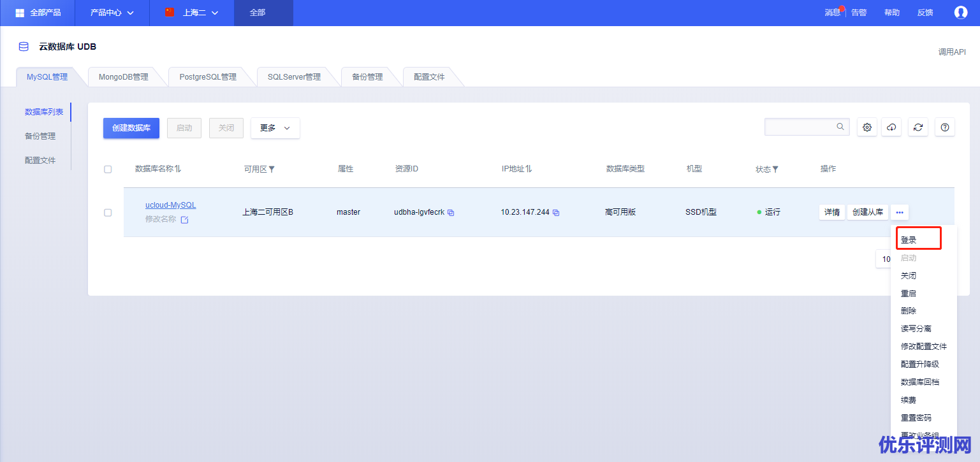Expand the 更多 dropdown button
Screen dimensions: 980x462
[x=275, y=128]
